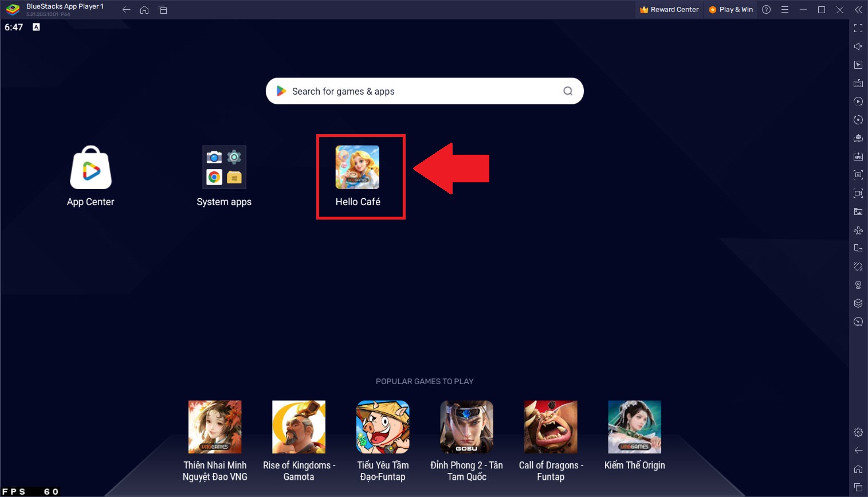Screen dimensions: 868x497
Task: Toggle mute volume in sidebar
Action: point(858,46)
